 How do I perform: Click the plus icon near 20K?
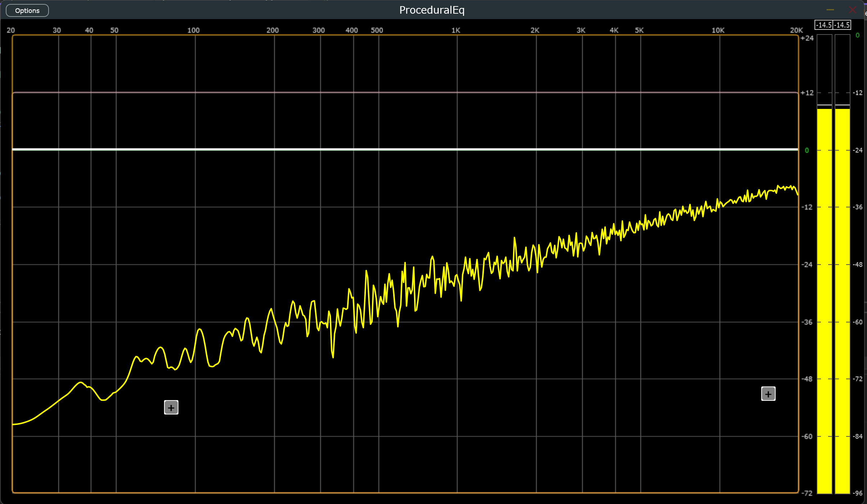point(768,394)
